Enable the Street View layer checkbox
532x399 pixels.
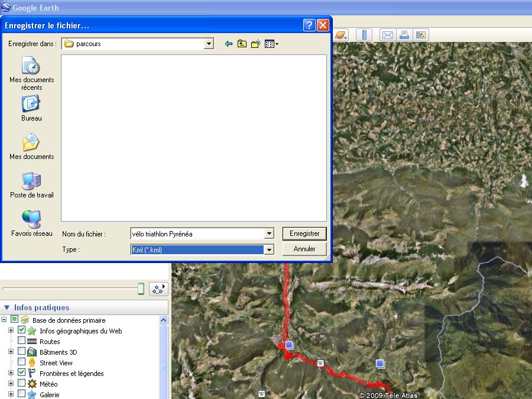point(22,362)
